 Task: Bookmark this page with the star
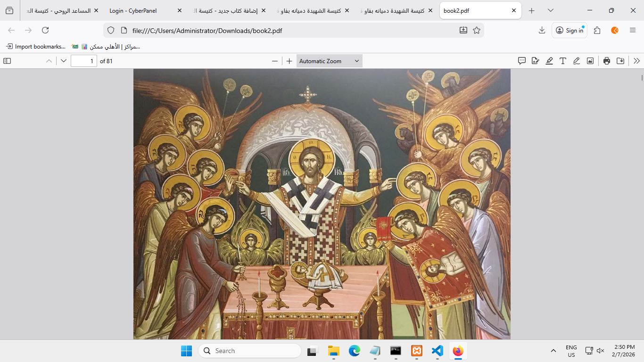click(x=477, y=30)
